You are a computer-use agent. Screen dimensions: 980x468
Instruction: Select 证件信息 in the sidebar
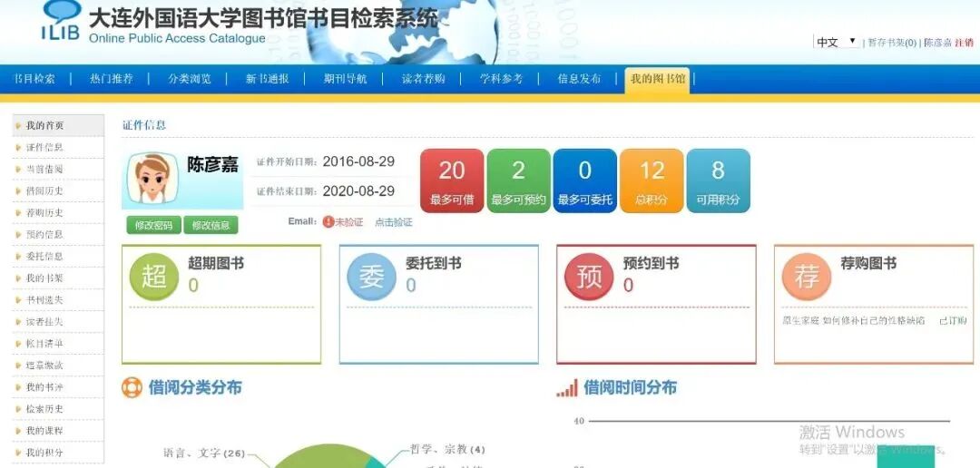tap(58, 148)
